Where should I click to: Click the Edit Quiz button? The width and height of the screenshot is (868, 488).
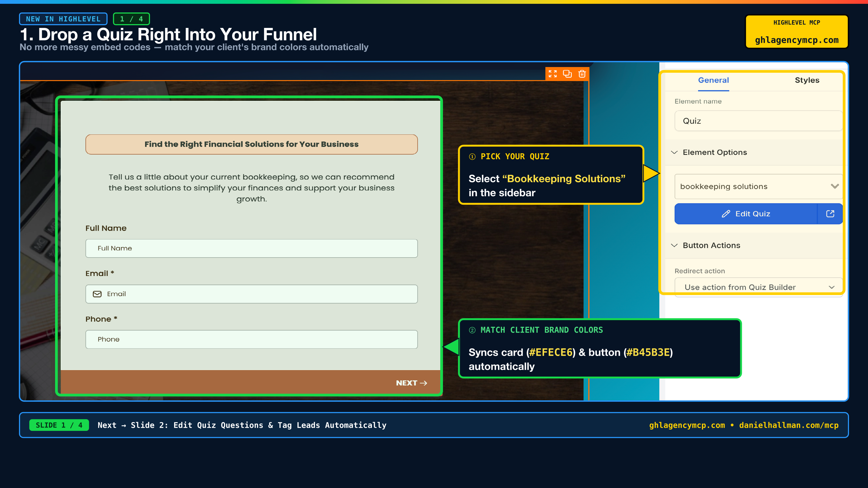coord(746,214)
